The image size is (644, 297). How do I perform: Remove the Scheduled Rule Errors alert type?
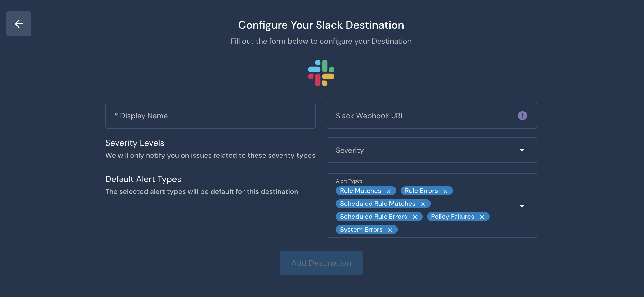(415, 217)
